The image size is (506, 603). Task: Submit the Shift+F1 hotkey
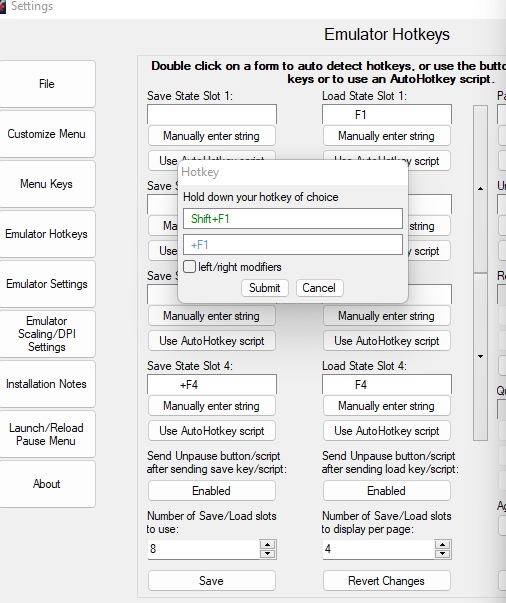(265, 288)
